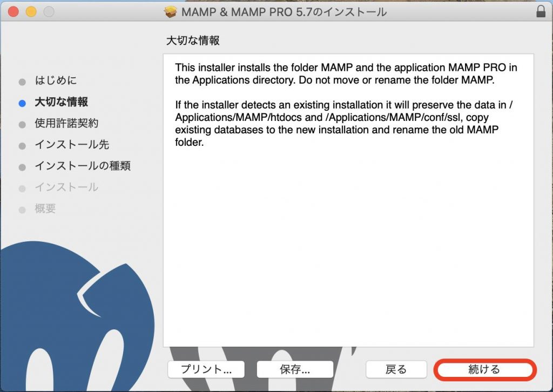The height and width of the screenshot is (392, 553).
Task: Click the installer package icon in title
Action: [170, 12]
